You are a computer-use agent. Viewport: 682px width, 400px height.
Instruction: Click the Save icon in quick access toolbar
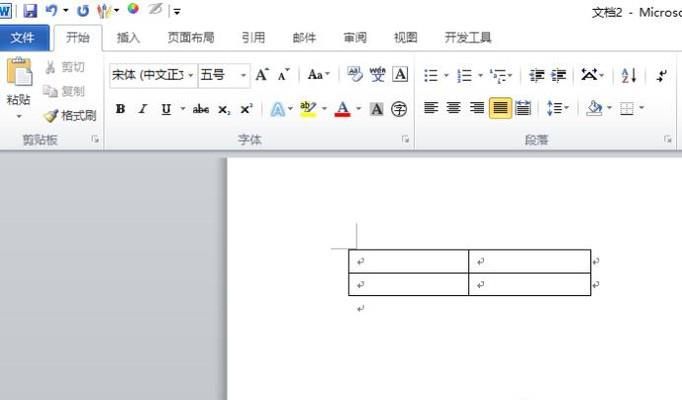click(x=30, y=10)
